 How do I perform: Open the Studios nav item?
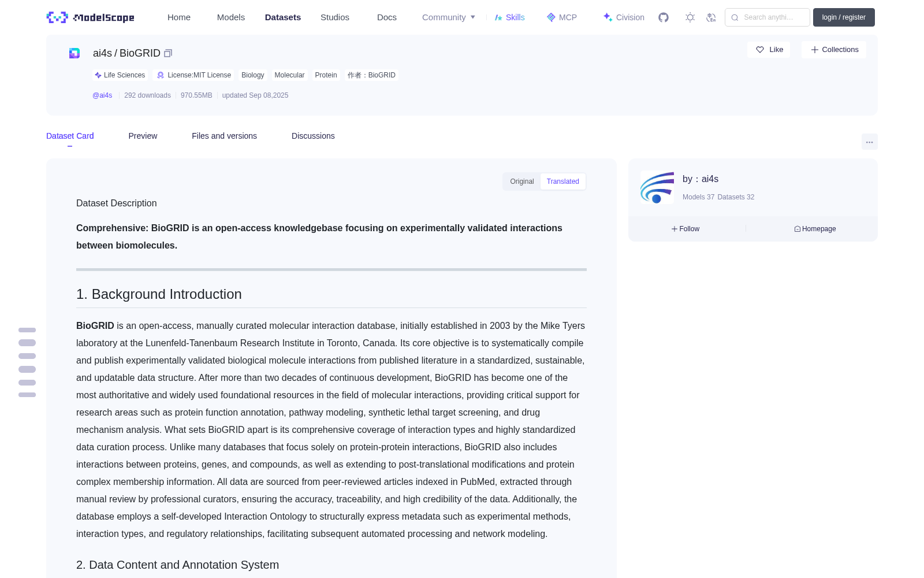(x=335, y=17)
